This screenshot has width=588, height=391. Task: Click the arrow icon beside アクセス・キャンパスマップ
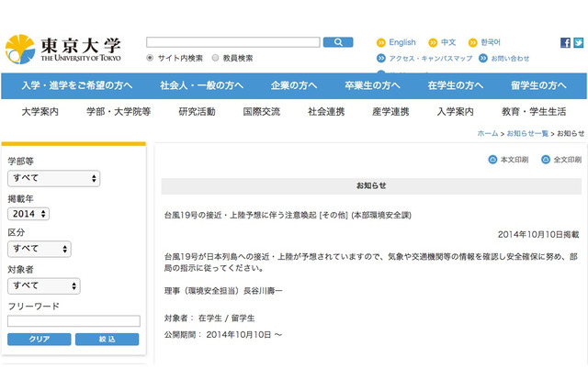tap(381, 58)
